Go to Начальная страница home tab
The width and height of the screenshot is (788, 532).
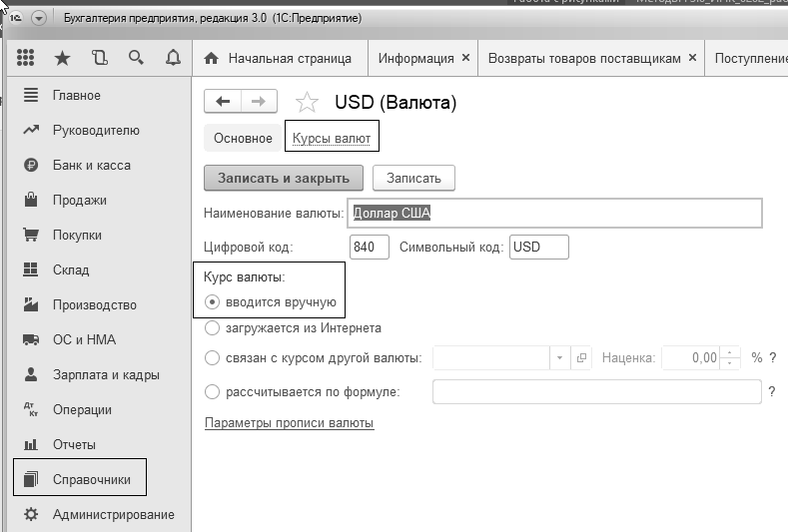[x=278, y=58]
